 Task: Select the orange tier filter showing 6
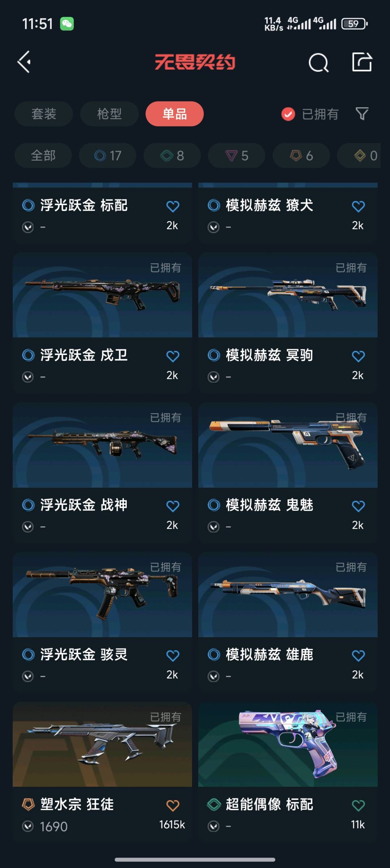pyautogui.click(x=301, y=156)
